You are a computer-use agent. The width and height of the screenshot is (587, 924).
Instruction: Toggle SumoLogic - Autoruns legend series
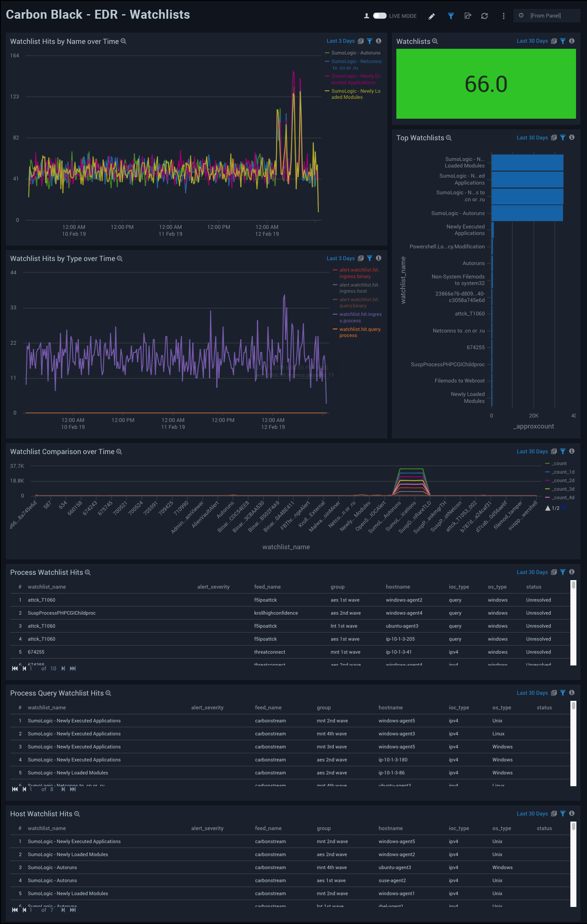coord(356,53)
